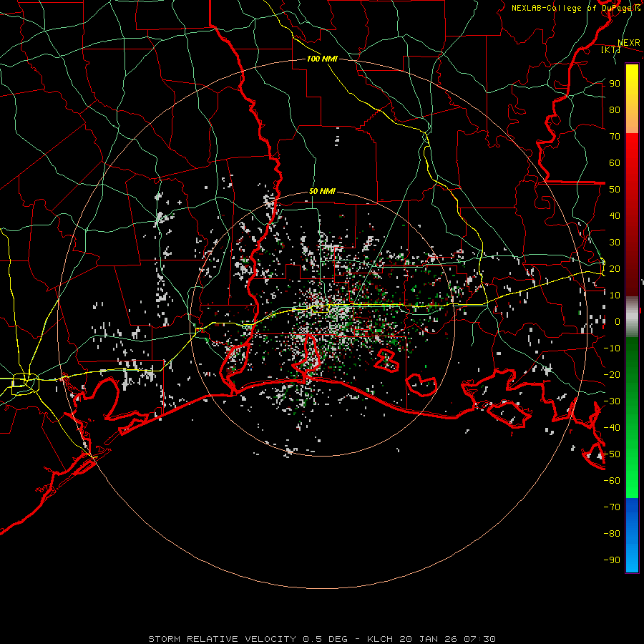Click the "20" value on velocity scale
Image resolution: width=644 pixels, height=644 pixels.
tap(615, 269)
